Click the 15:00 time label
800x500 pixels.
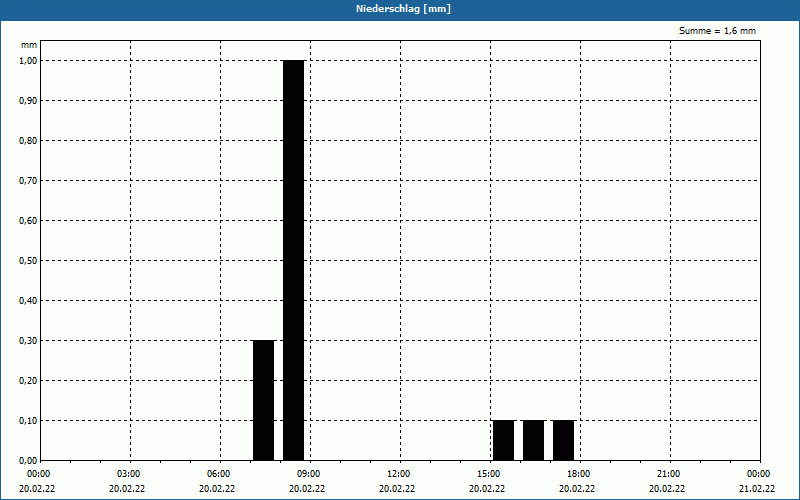489,474
